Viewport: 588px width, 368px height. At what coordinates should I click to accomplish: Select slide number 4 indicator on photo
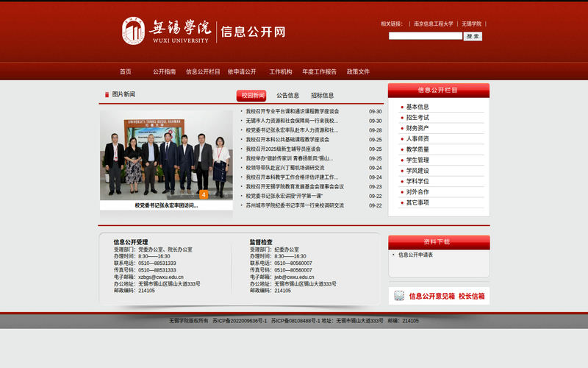tap(204, 194)
